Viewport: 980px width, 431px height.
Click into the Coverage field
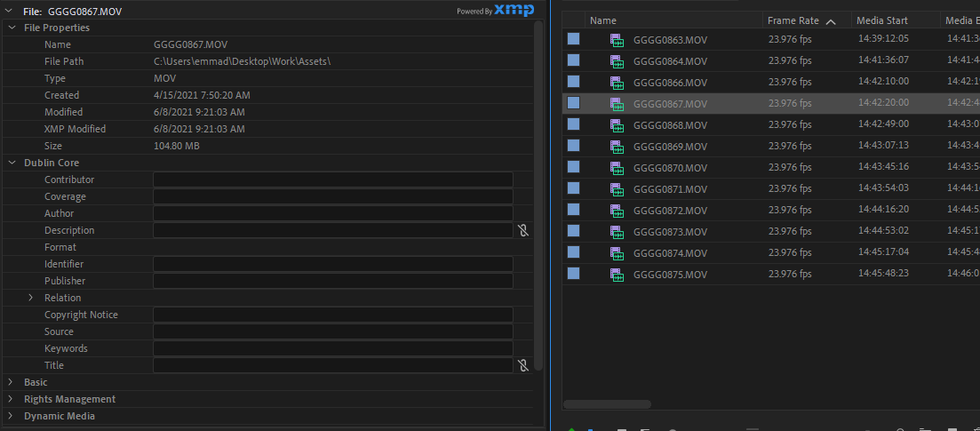(x=333, y=196)
